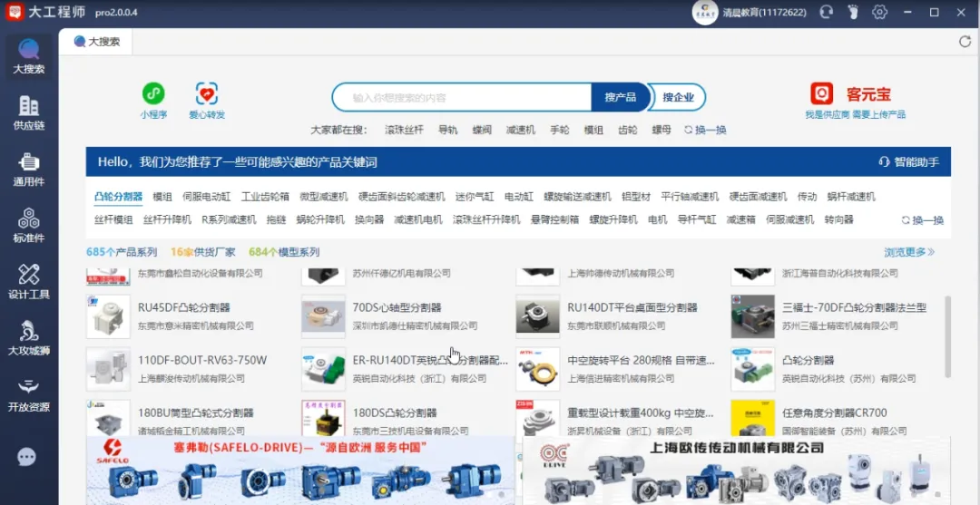The width and height of the screenshot is (980, 505).
Task: Select the 微型减速机 keyword
Action: 323,197
